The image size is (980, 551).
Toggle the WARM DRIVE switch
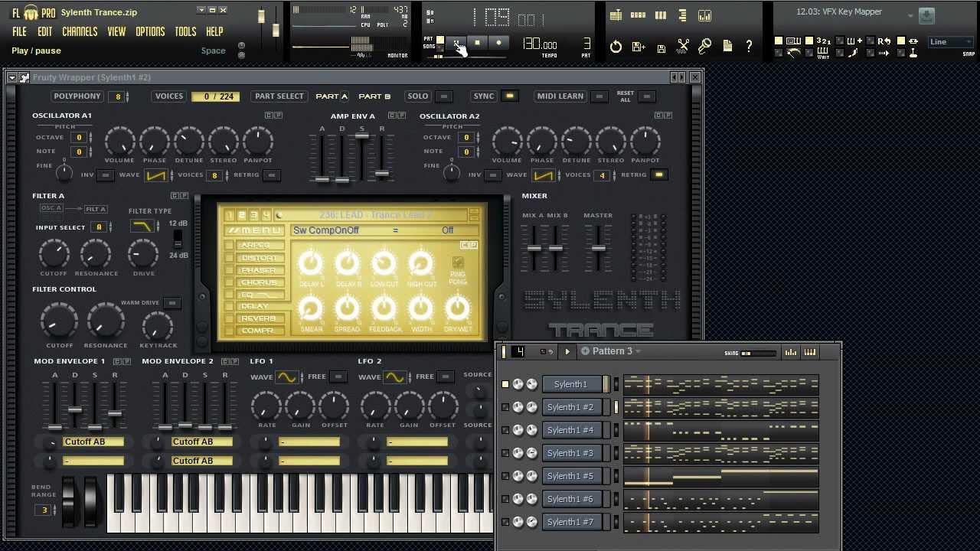tap(172, 303)
